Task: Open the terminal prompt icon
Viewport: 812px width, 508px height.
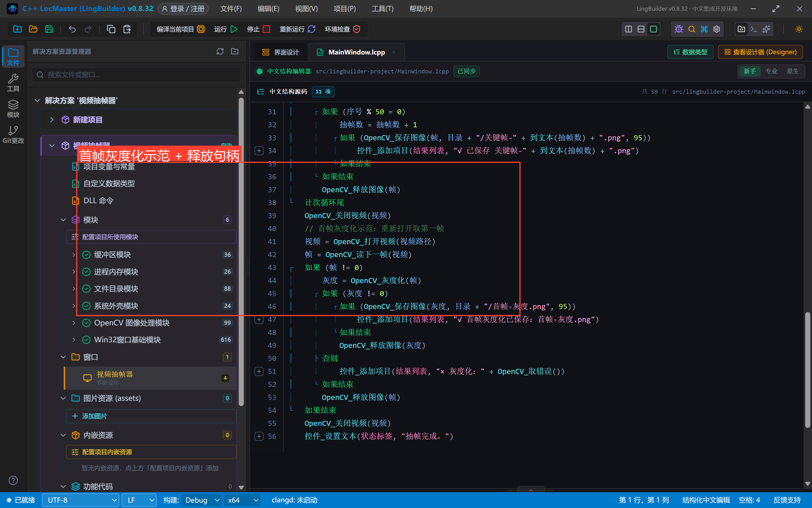Action: click(754, 29)
